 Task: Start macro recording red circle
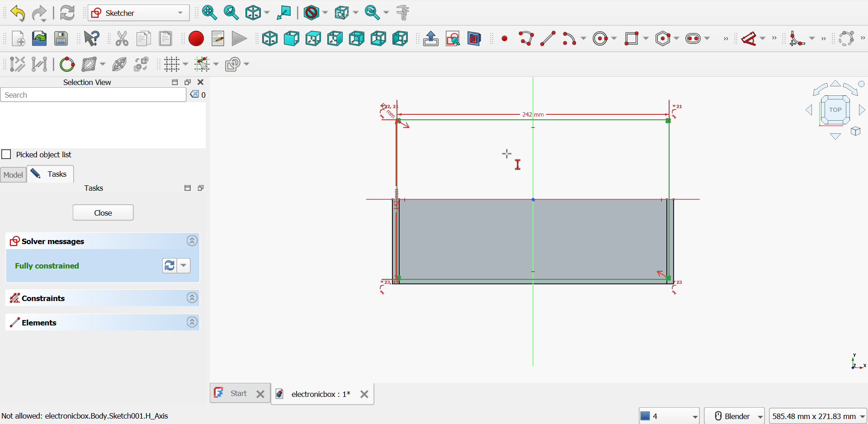tap(196, 39)
